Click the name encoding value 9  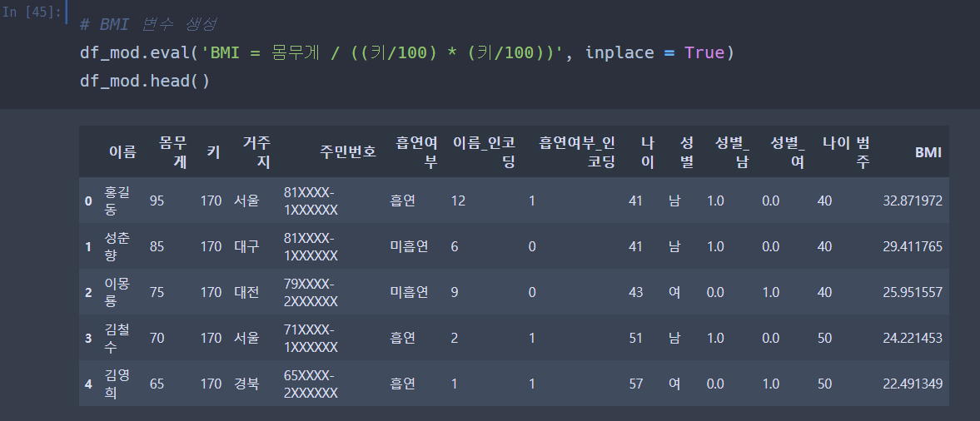(x=455, y=292)
